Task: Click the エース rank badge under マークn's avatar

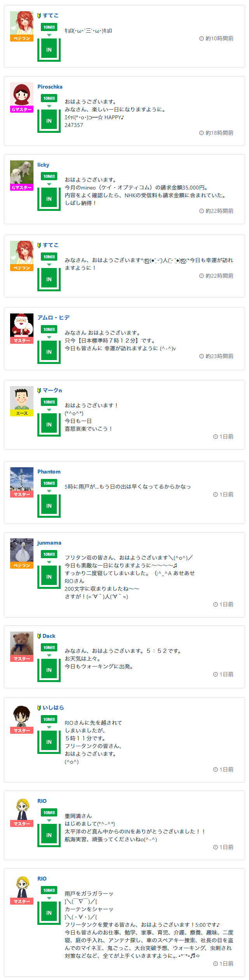Action: (x=22, y=413)
